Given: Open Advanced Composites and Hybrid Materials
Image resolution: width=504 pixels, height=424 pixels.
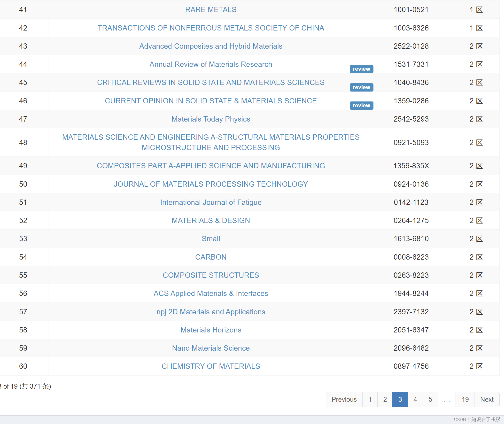Looking at the screenshot, I should point(211,46).
